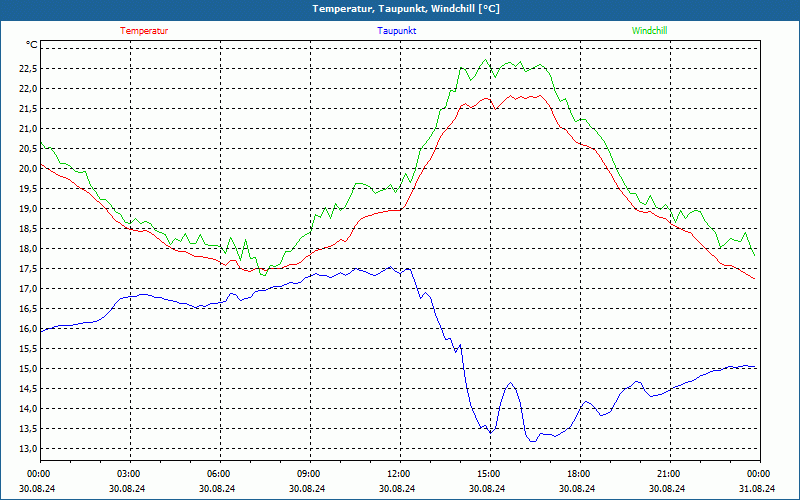Image resolution: width=800 pixels, height=500 pixels.
Task: Click the 06:00 time axis label
Action: coord(218,474)
